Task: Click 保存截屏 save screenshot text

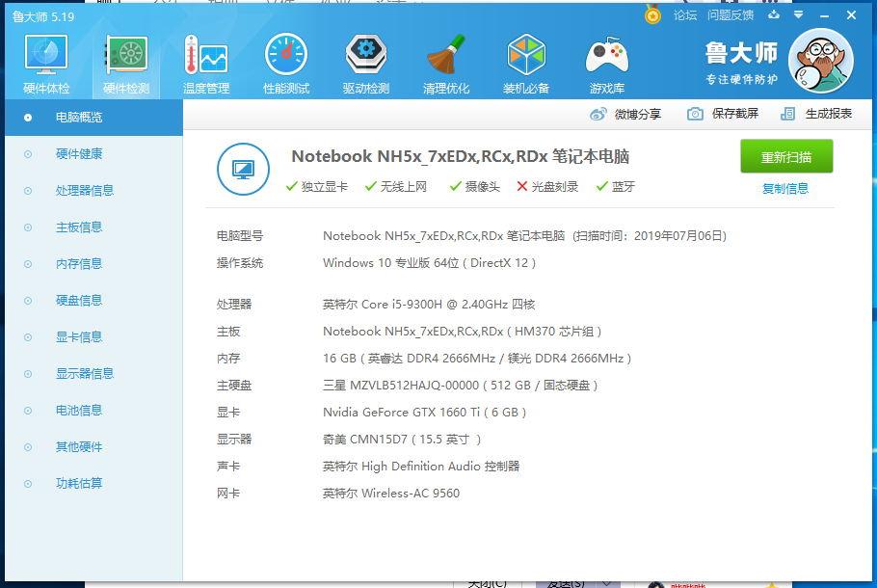Action: (x=735, y=114)
